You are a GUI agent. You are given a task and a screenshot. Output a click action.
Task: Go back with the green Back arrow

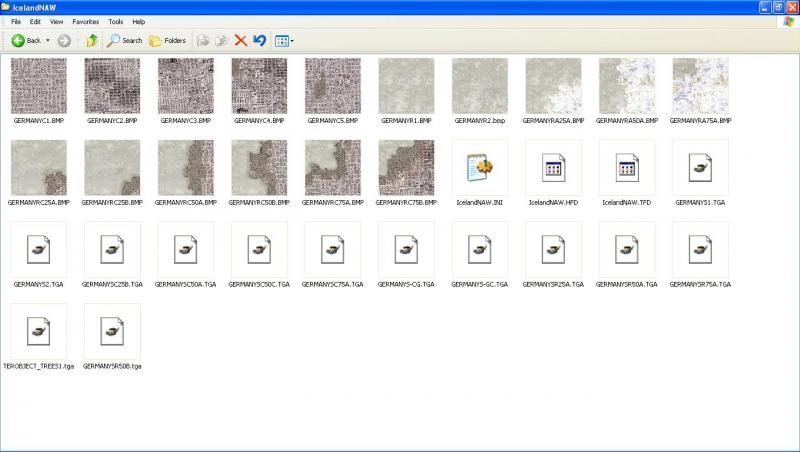[26, 40]
